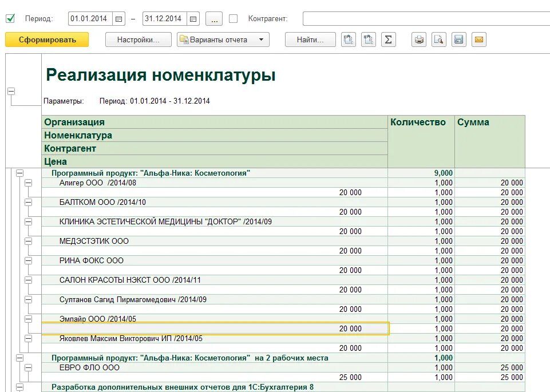
Task: Enable the Контрагент checkbox
Action: [233, 18]
